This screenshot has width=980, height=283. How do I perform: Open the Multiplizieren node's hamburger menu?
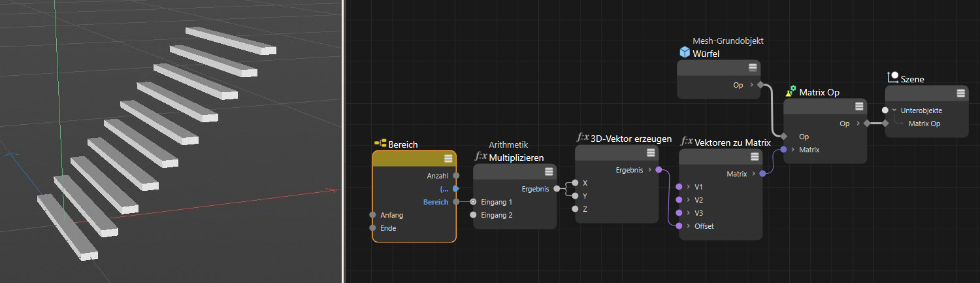tap(549, 171)
